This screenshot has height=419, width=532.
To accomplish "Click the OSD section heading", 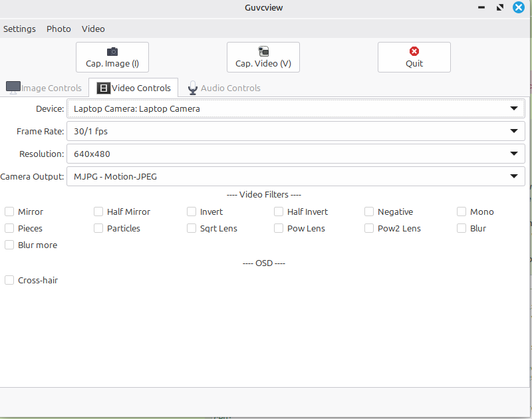I will (x=263, y=263).
